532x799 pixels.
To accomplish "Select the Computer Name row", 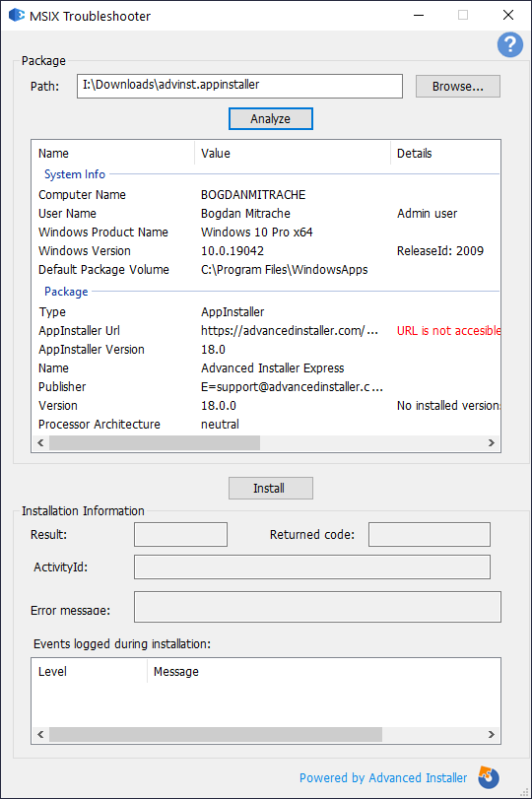I will pos(266,195).
